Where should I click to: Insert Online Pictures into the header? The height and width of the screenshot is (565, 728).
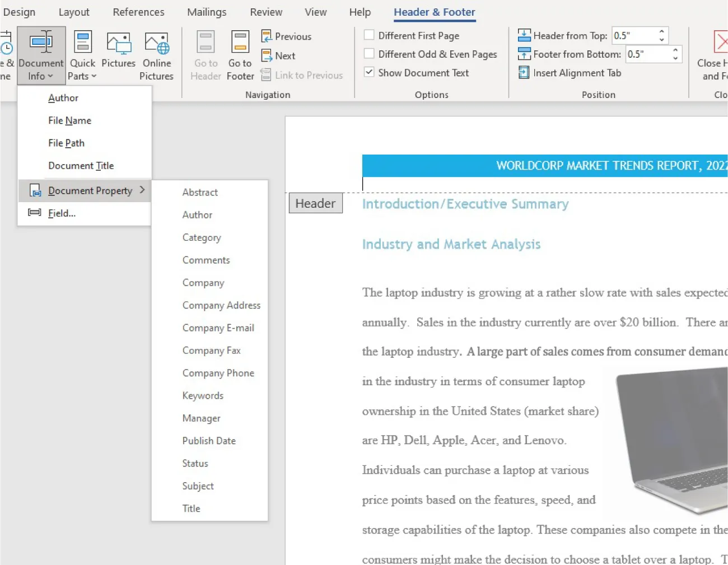[156, 53]
